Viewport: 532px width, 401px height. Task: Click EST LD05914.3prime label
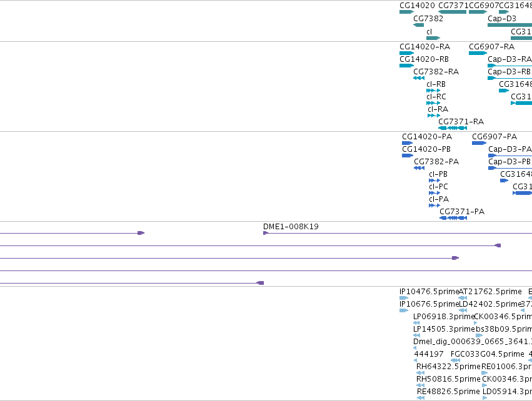pyautogui.click(x=507, y=392)
